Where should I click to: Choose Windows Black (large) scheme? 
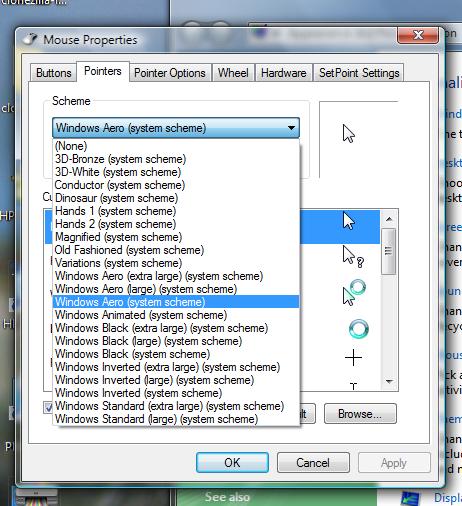point(176,341)
